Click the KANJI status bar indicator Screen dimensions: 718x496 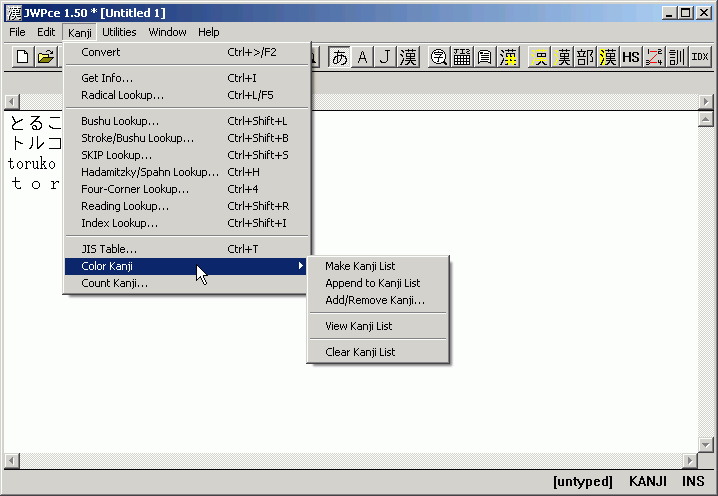coord(647,481)
